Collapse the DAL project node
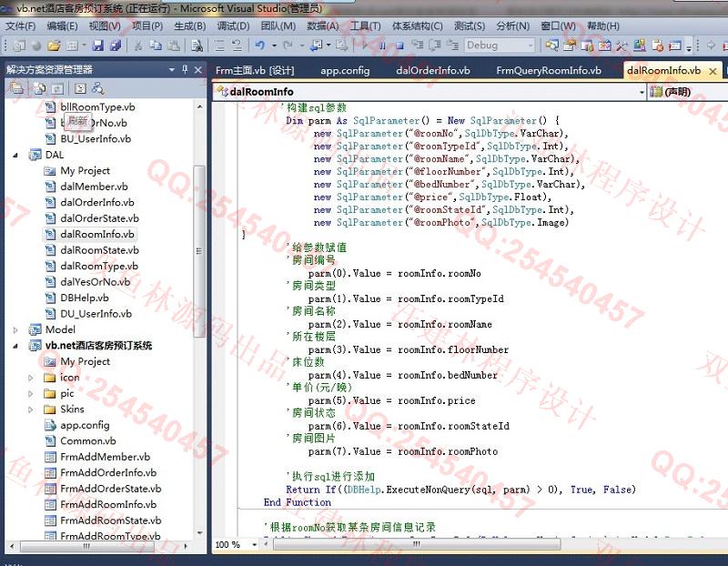This screenshot has height=566, width=728. click(15, 155)
